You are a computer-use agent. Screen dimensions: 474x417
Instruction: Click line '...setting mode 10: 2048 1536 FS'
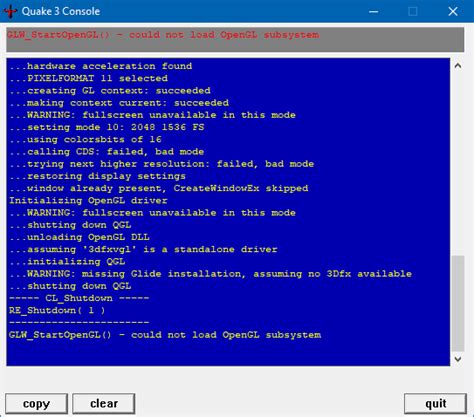click(107, 127)
